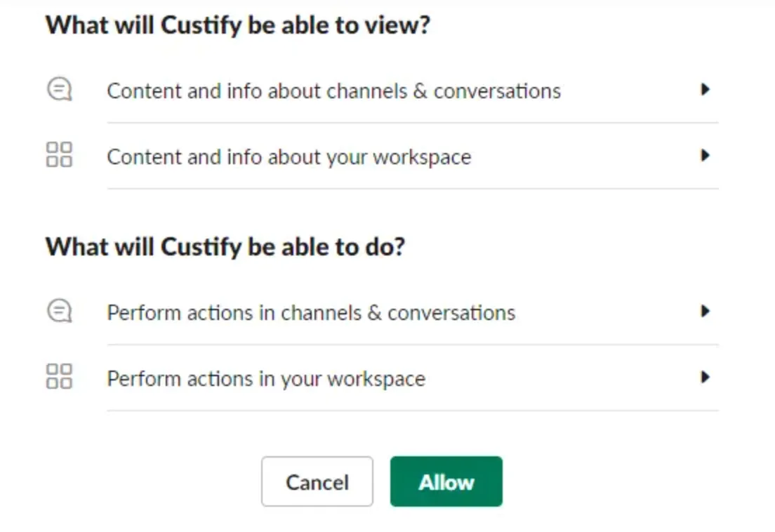Select 'Perform actions in channels & conversations' text
This screenshot has height=532, width=775.
312,313
